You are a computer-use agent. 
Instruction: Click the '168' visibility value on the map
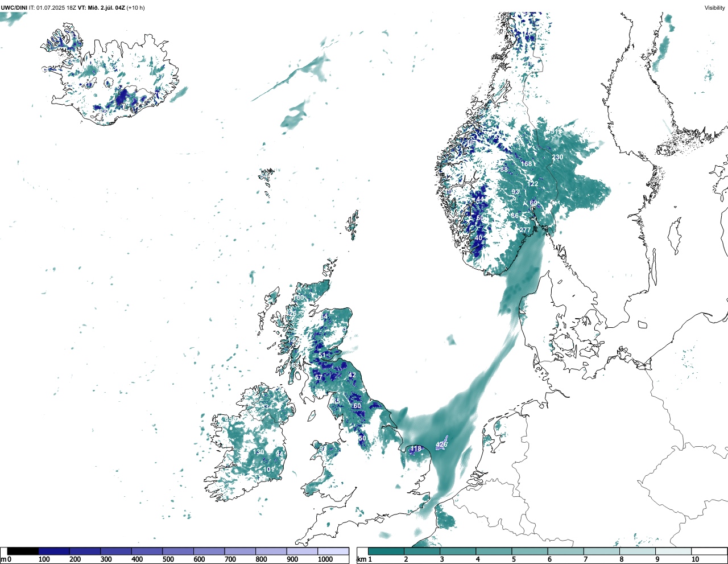[527, 164]
